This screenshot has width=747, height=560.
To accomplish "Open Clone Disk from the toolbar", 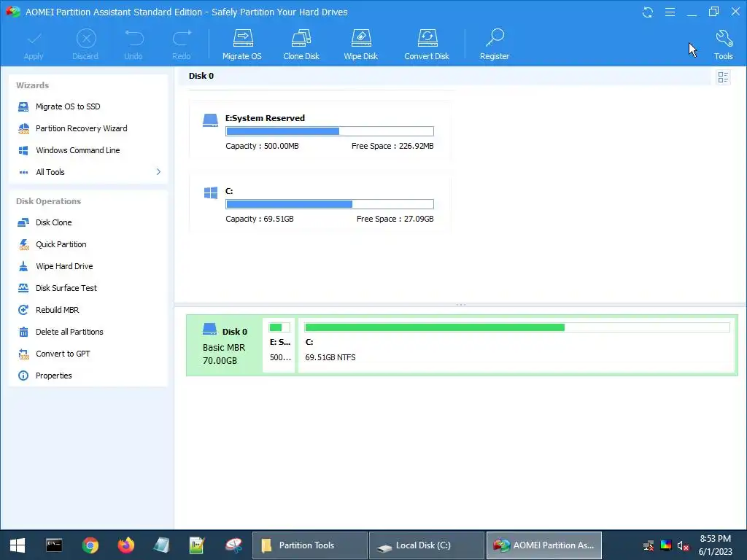I will (301, 44).
